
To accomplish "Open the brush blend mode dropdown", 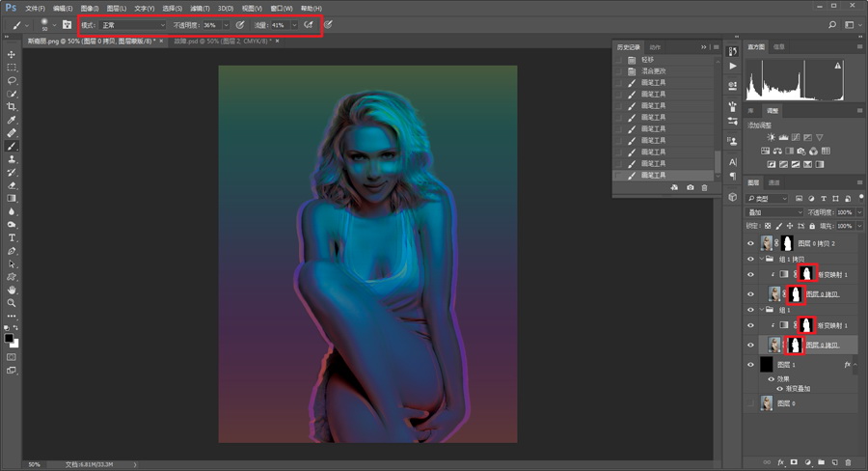I will (133, 25).
